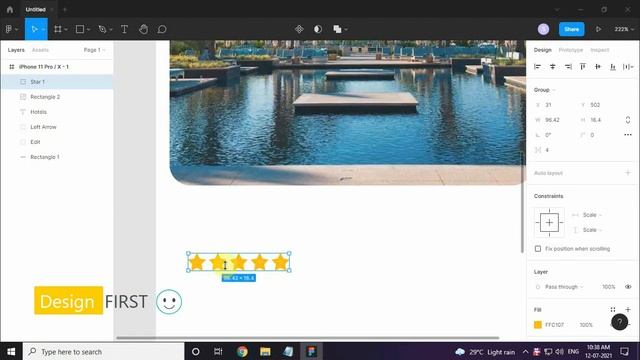The width and height of the screenshot is (640, 360).
Task: Go to Figma home icon
Action: pos(10,9)
